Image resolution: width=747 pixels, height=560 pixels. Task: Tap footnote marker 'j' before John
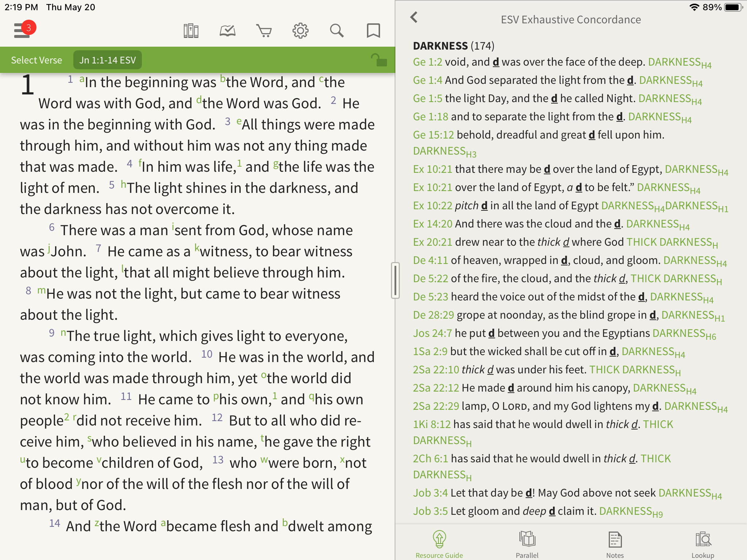pyautogui.click(x=49, y=249)
